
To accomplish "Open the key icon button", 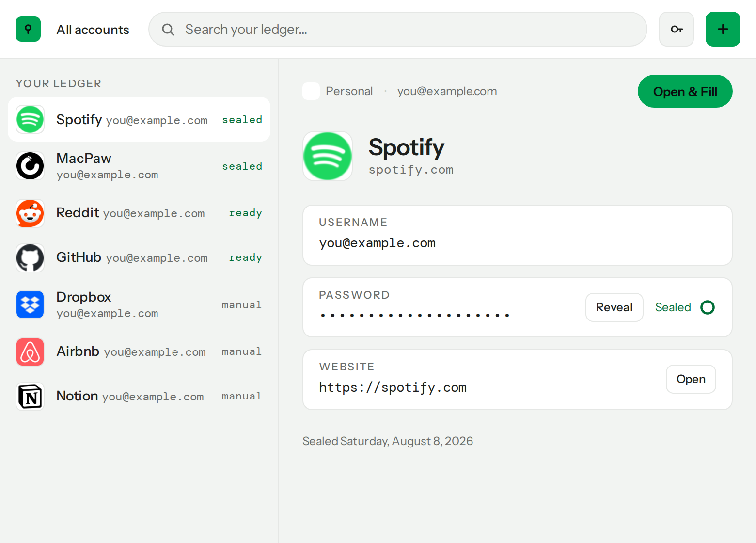I will [x=677, y=29].
